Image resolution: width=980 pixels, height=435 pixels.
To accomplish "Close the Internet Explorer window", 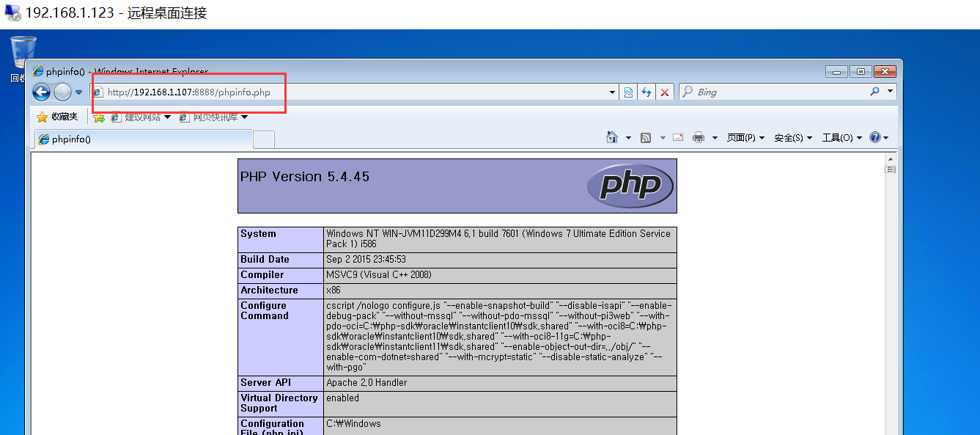I will click(885, 71).
